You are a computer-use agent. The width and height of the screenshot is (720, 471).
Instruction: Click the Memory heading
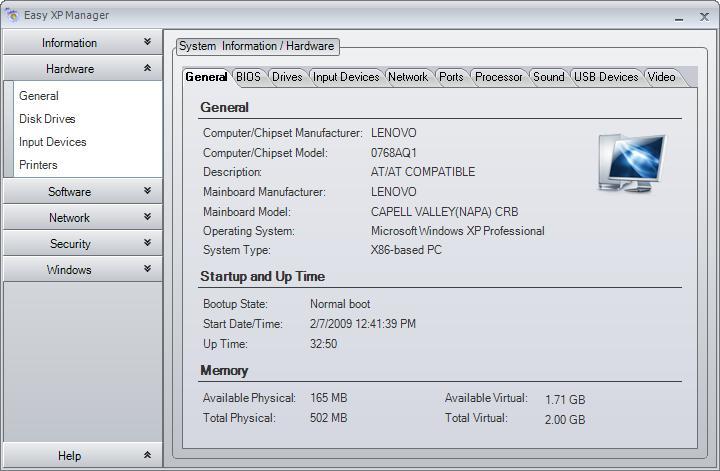pyautogui.click(x=224, y=370)
